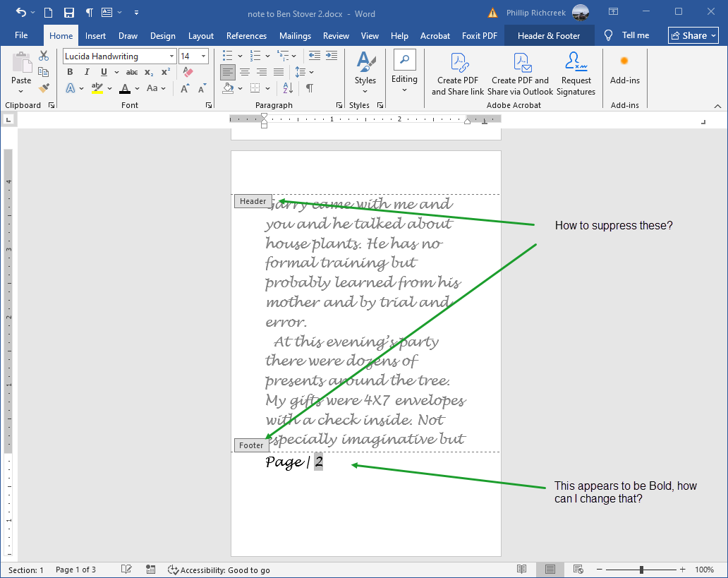
Task: Open the font size dropdown
Action: pos(204,56)
